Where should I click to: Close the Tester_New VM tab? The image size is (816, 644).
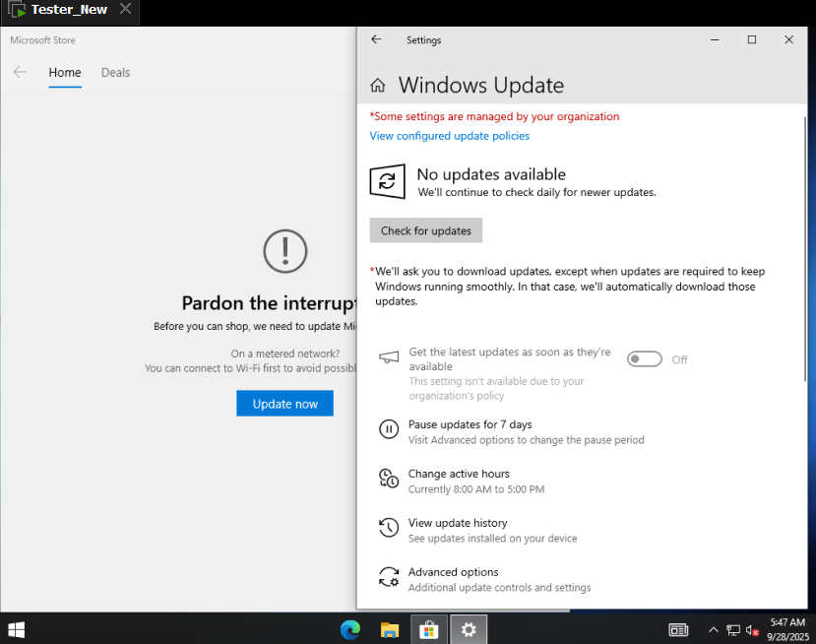tap(125, 9)
